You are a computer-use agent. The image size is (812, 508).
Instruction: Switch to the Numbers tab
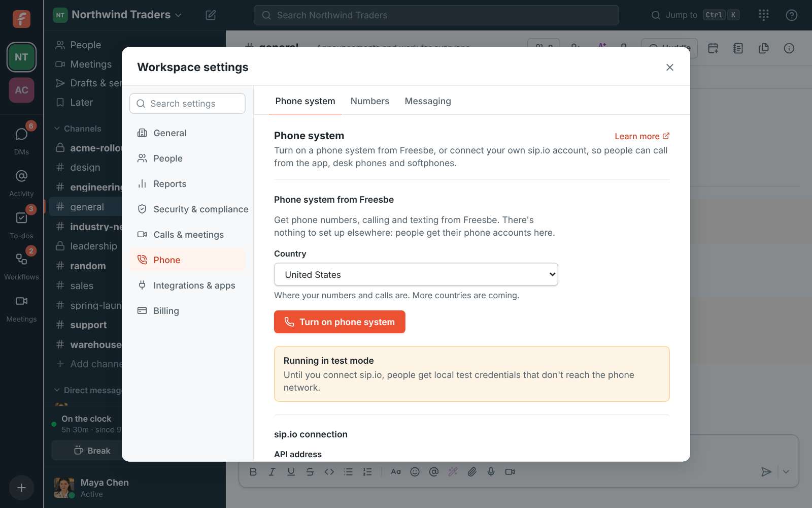click(370, 101)
